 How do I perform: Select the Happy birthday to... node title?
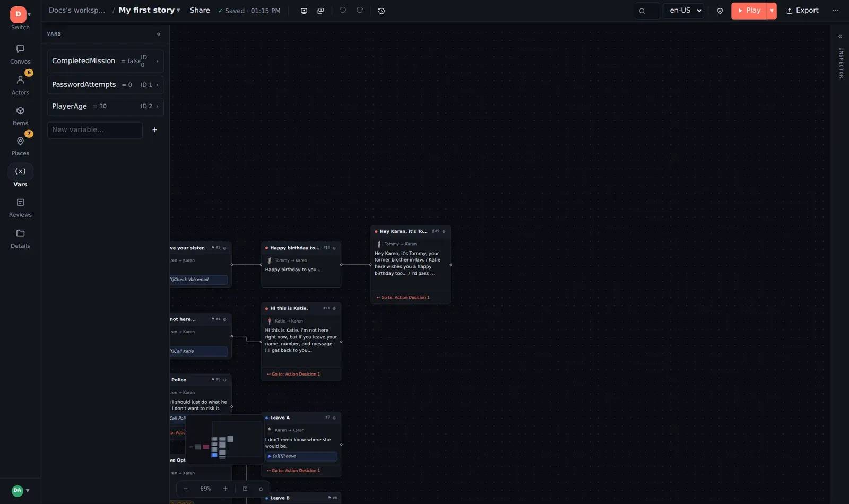pyautogui.click(x=294, y=248)
